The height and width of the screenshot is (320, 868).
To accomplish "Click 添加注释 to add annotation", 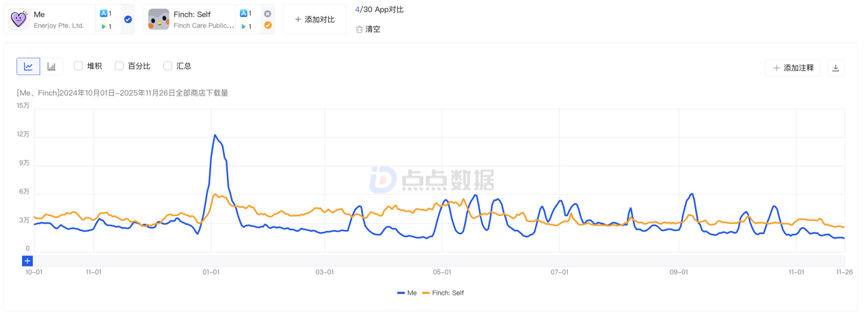I will (793, 68).
